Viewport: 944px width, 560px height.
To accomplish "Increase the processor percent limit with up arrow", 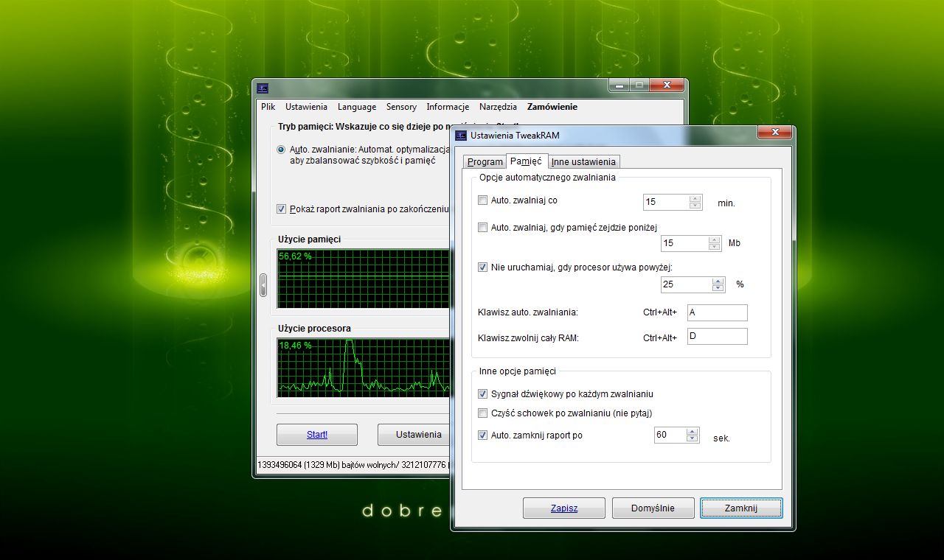I will pyautogui.click(x=718, y=281).
